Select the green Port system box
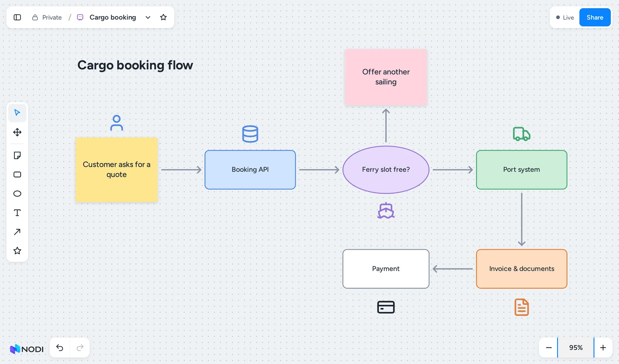 pos(522,169)
